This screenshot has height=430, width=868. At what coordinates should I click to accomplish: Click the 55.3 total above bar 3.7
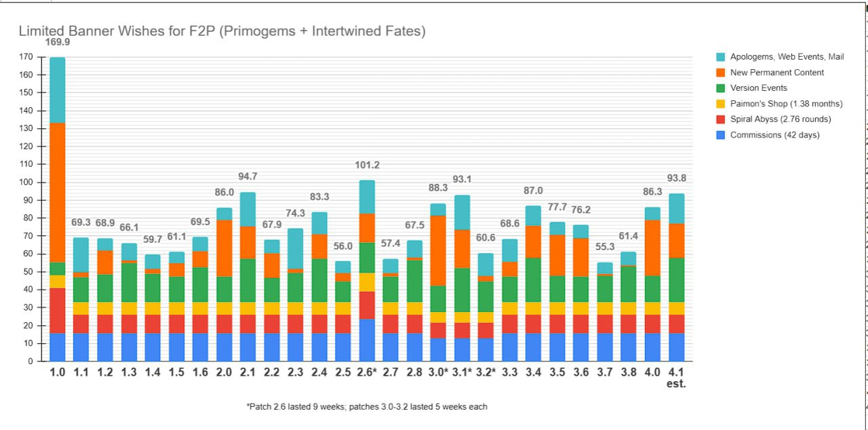pos(604,247)
